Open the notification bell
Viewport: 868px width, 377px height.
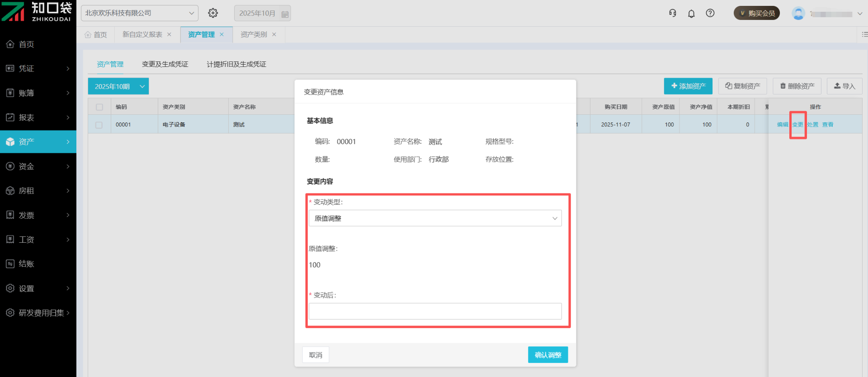[691, 14]
